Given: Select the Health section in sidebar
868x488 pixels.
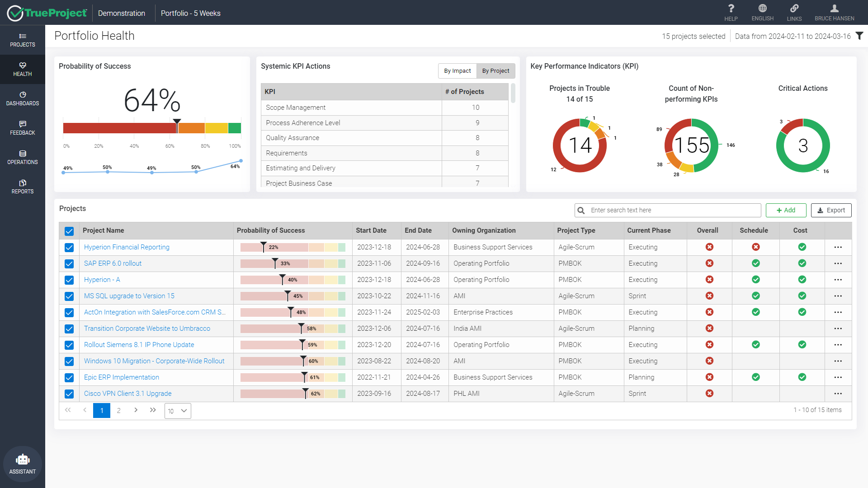Looking at the screenshot, I should click(x=23, y=69).
